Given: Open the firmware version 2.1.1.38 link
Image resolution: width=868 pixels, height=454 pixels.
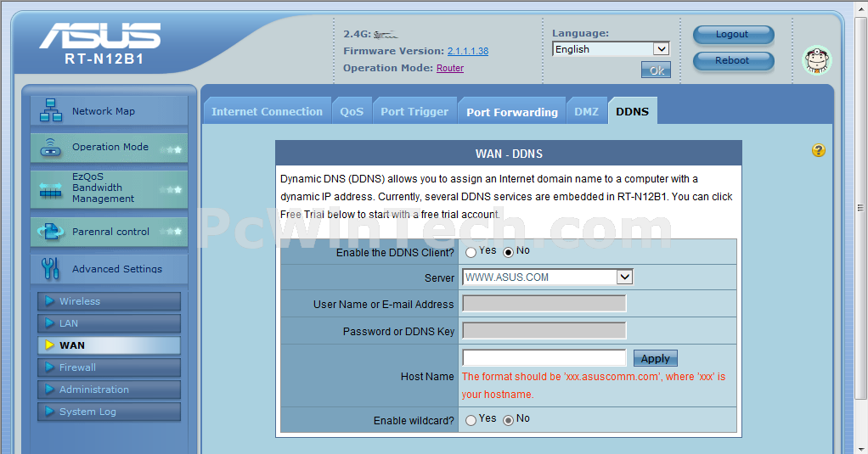Looking at the screenshot, I should [468, 51].
